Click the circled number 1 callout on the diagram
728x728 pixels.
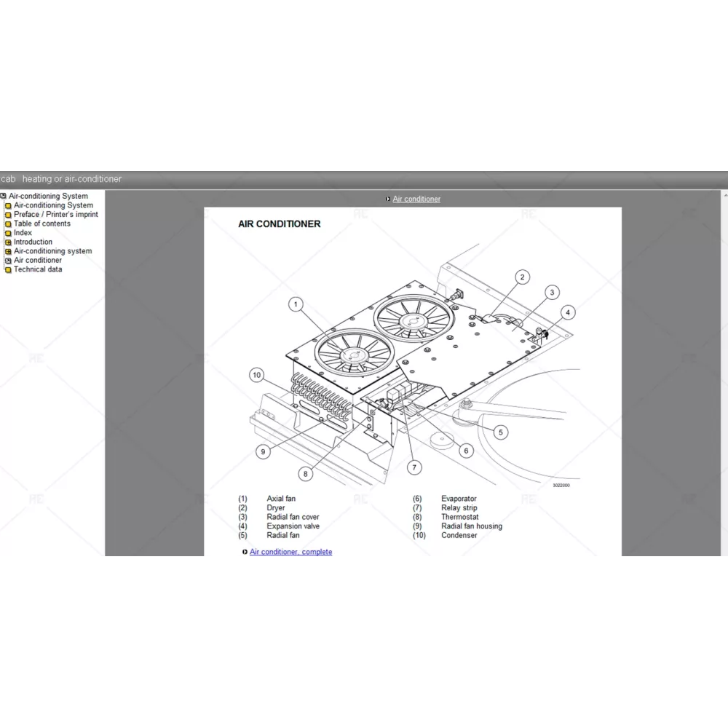[x=295, y=304]
